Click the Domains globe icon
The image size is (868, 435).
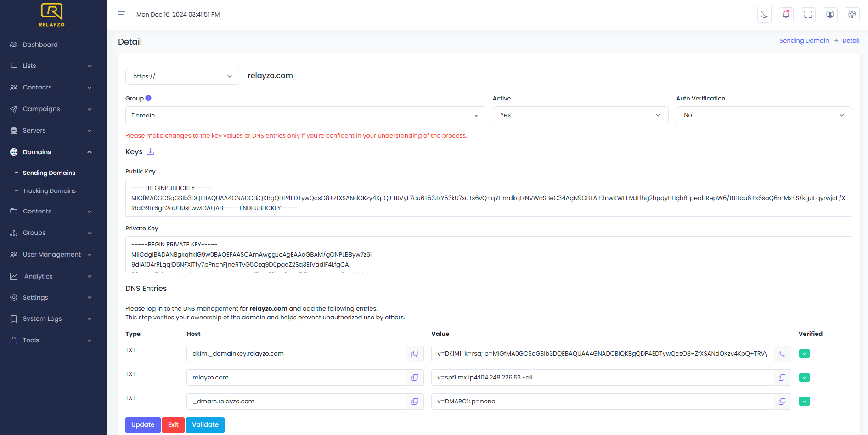click(14, 152)
